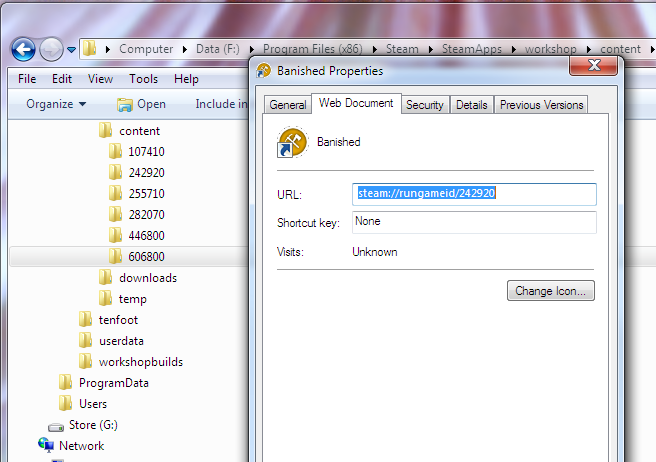Switch to the General tab
Image resolution: width=656 pixels, height=462 pixels.
click(288, 105)
